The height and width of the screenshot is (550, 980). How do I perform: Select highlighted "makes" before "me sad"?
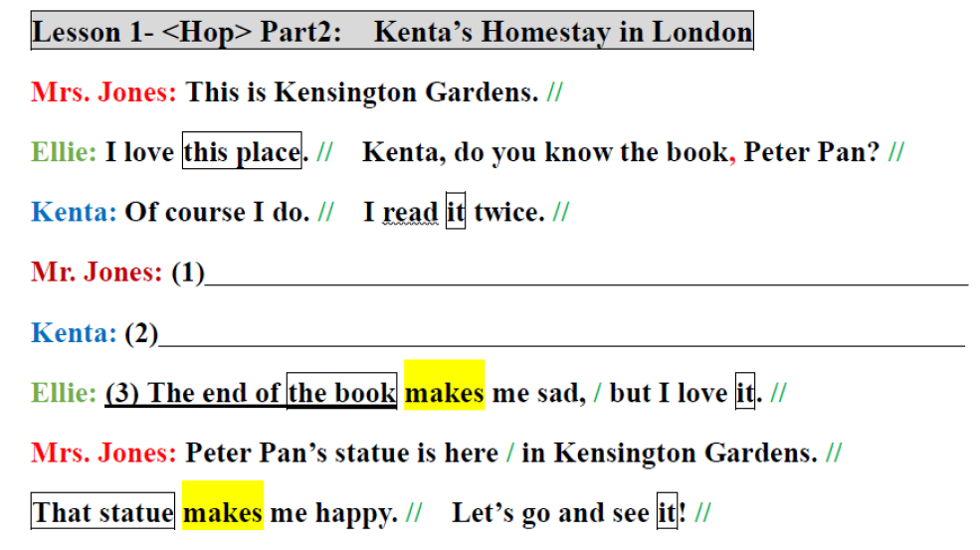click(444, 393)
